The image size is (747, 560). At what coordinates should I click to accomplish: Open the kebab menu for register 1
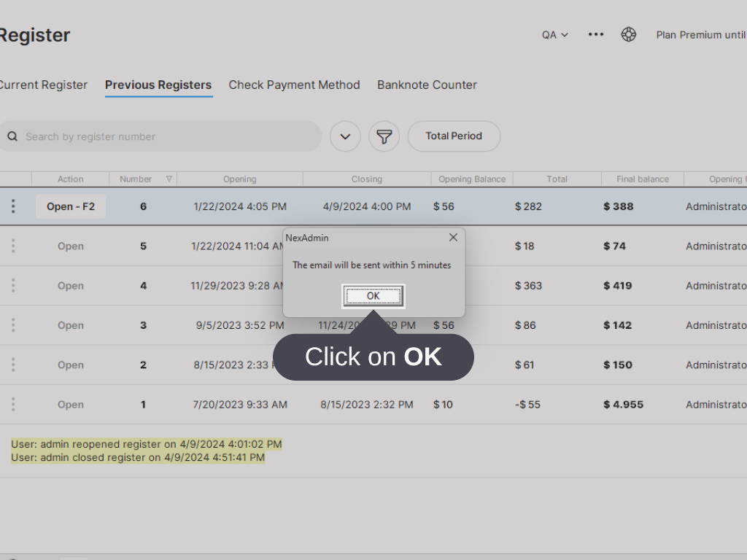tap(12, 404)
